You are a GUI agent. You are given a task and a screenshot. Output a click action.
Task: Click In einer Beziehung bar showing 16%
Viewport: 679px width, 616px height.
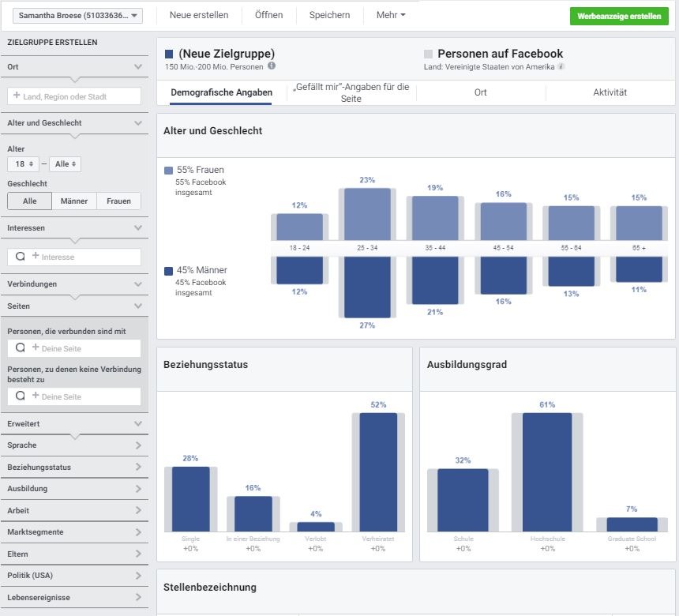[253, 514]
